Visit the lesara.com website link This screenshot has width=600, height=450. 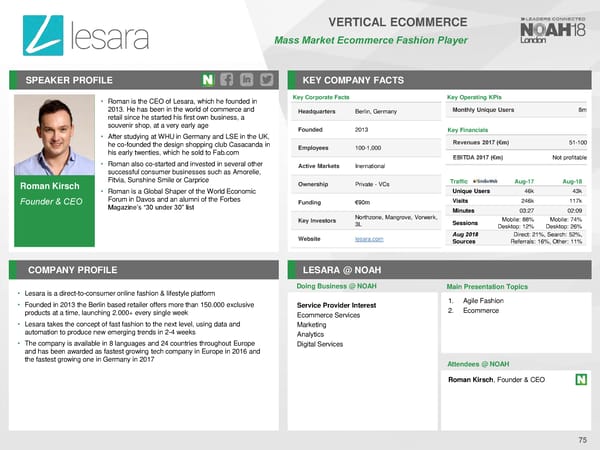click(368, 238)
